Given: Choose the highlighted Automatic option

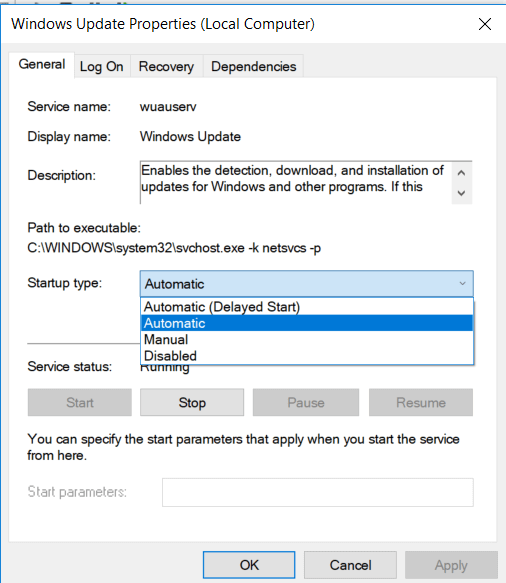Looking at the screenshot, I should tap(307, 323).
